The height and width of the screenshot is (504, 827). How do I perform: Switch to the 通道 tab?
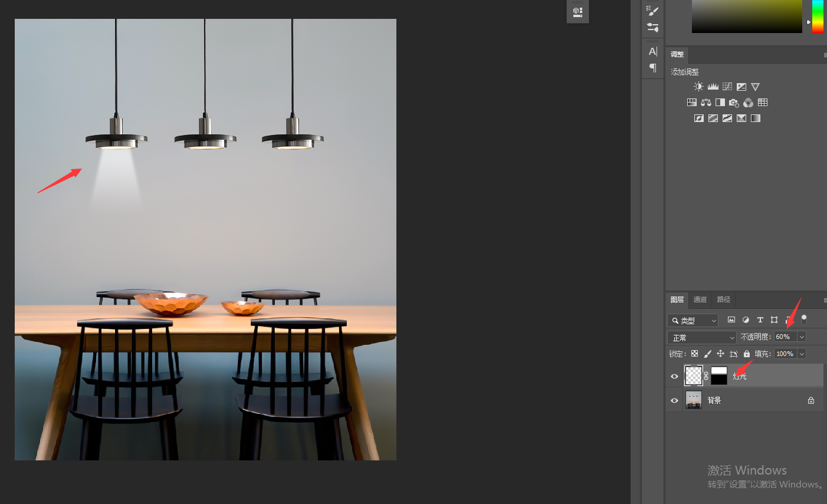coord(700,299)
